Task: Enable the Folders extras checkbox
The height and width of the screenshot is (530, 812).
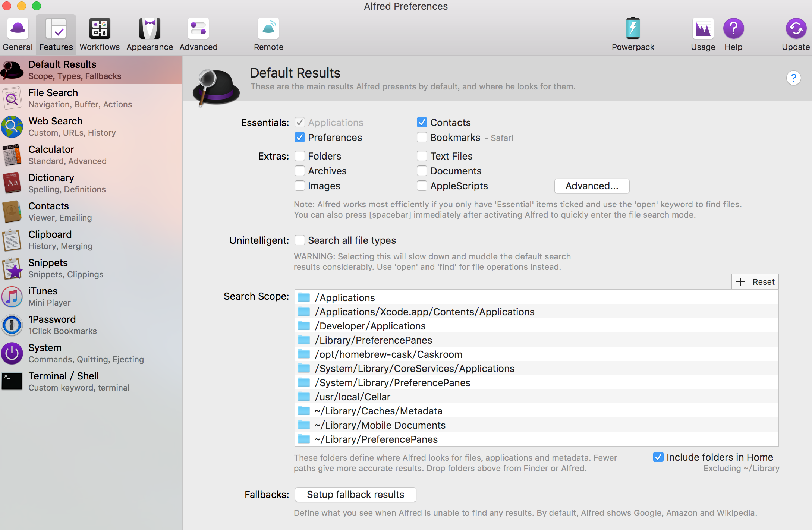Action: [x=300, y=156]
